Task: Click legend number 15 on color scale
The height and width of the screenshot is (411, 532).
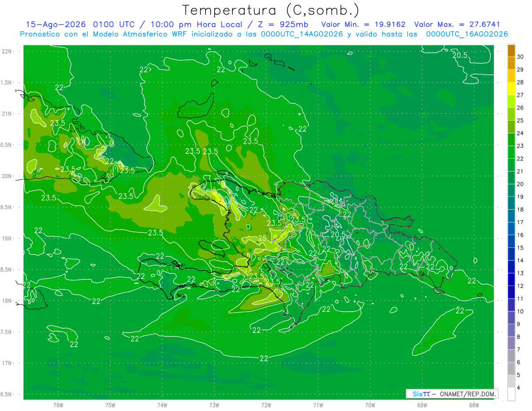Action: pyautogui.click(x=520, y=247)
